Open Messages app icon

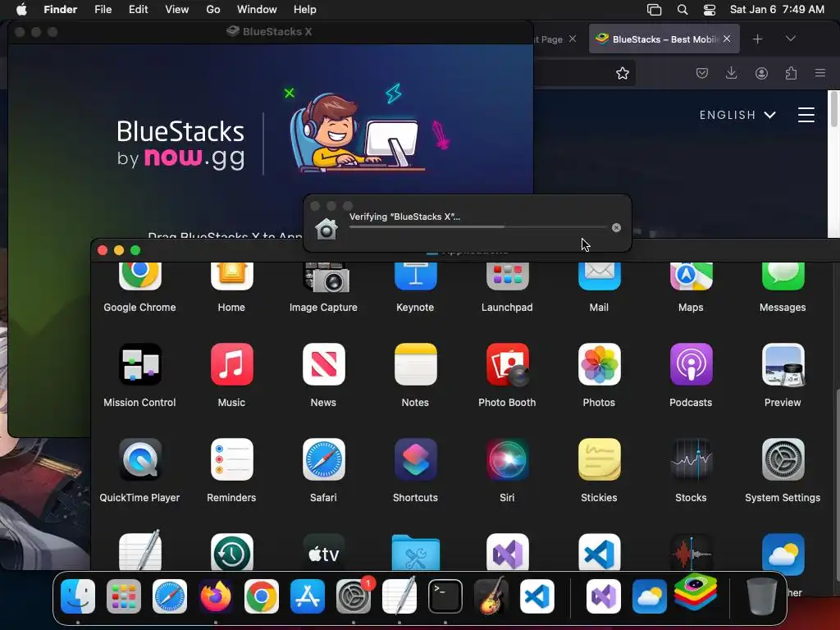783,276
